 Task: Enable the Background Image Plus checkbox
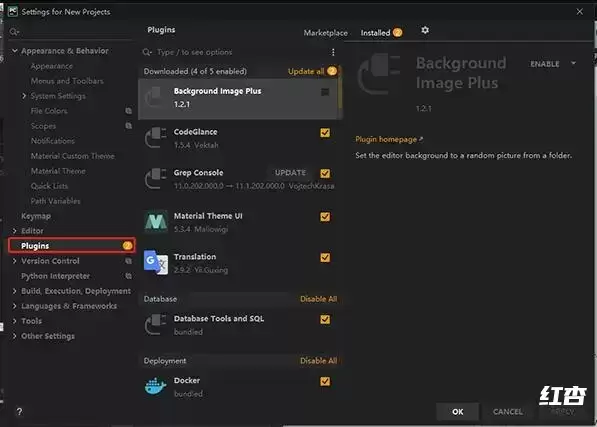tap(325, 92)
